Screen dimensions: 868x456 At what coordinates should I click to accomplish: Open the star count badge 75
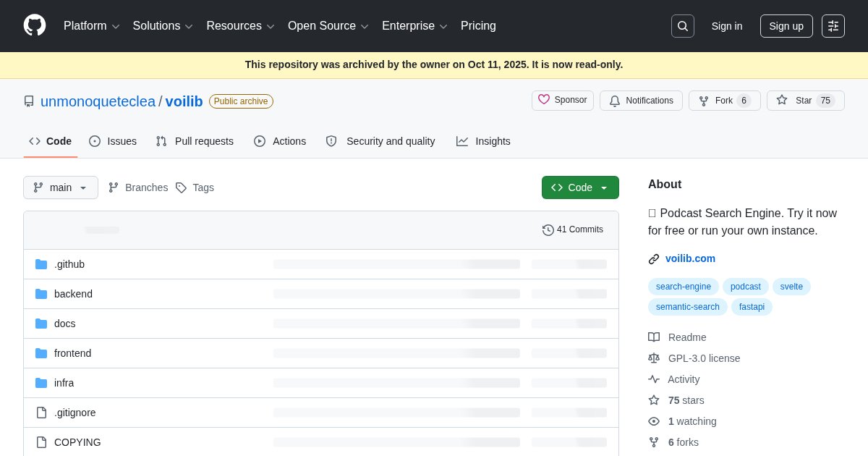[x=825, y=101]
